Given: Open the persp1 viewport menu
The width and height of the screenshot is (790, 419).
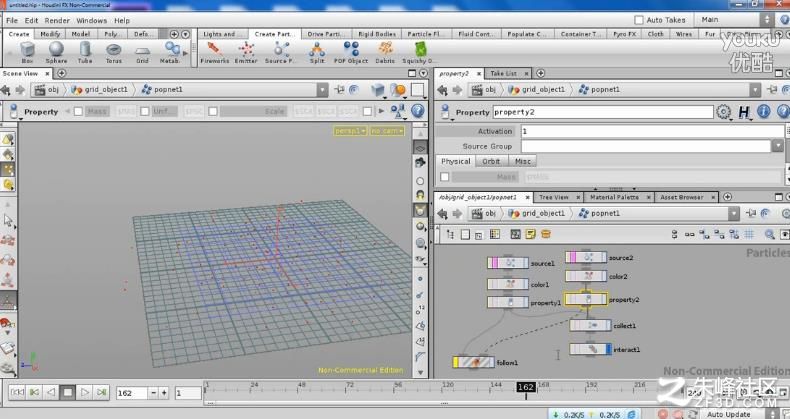Looking at the screenshot, I should point(350,131).
